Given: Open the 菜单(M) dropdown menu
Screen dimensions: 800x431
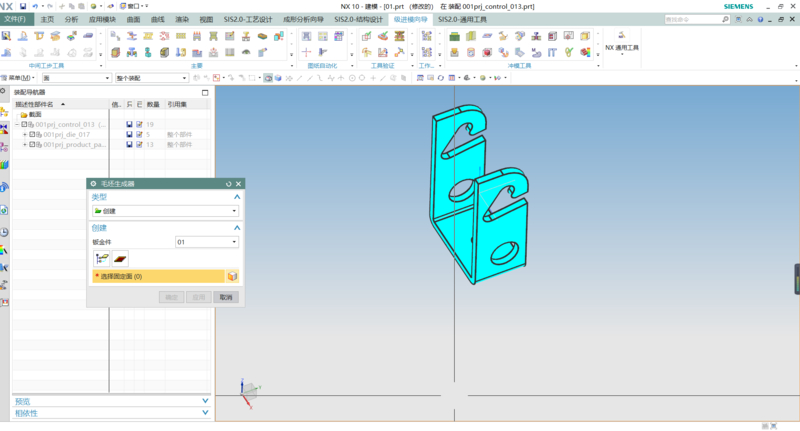Looking at the screenshot, I should [x=19, y=78].
